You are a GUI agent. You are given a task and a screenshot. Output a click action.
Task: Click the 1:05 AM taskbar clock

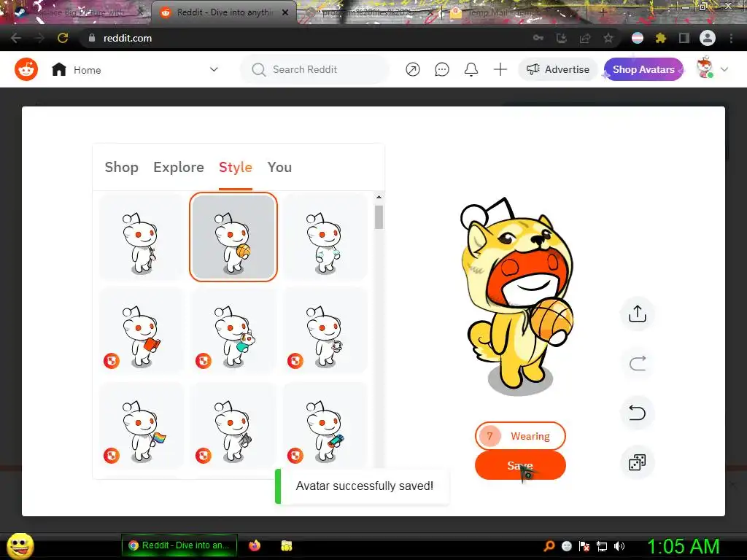683,546
